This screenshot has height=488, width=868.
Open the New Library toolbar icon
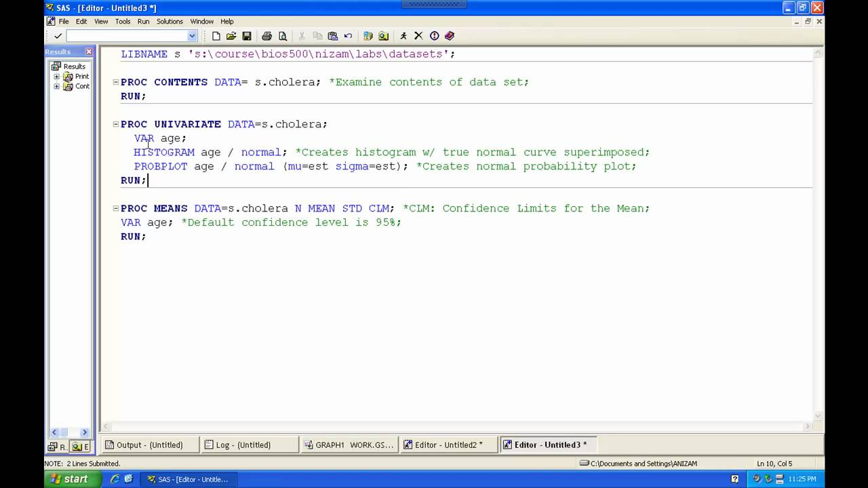368,36
